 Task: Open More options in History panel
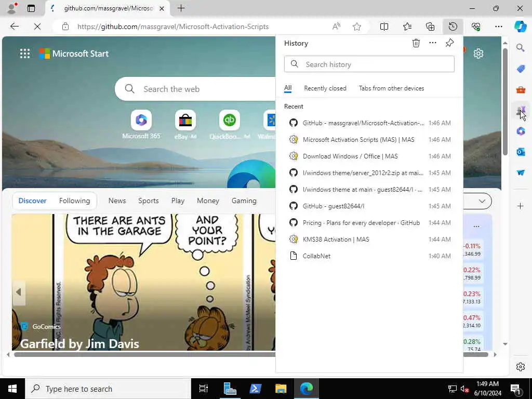pos(433,43)
